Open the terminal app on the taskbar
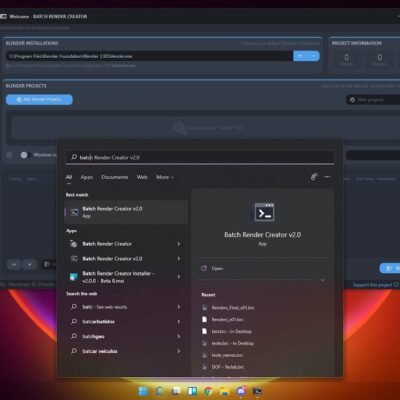The width and height of the screenshot is (400, 400). click(x=257, y=391)
